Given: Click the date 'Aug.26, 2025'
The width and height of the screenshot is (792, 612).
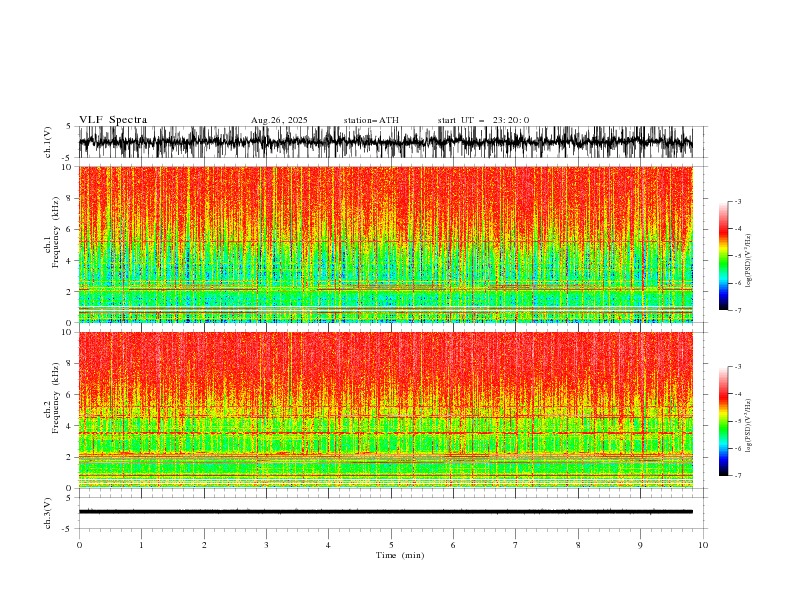Looking at the screenshot, I should point(279,120).
